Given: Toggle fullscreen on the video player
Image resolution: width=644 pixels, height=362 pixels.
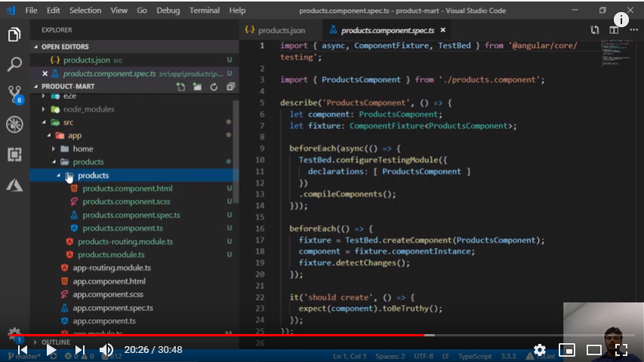Looking at the screenshot, I should [621, 350].
